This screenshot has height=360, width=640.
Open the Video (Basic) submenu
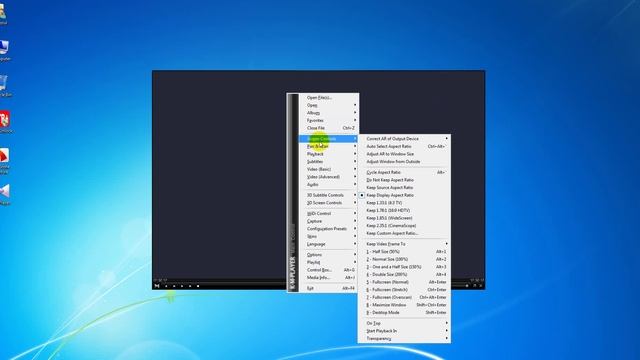329,169
